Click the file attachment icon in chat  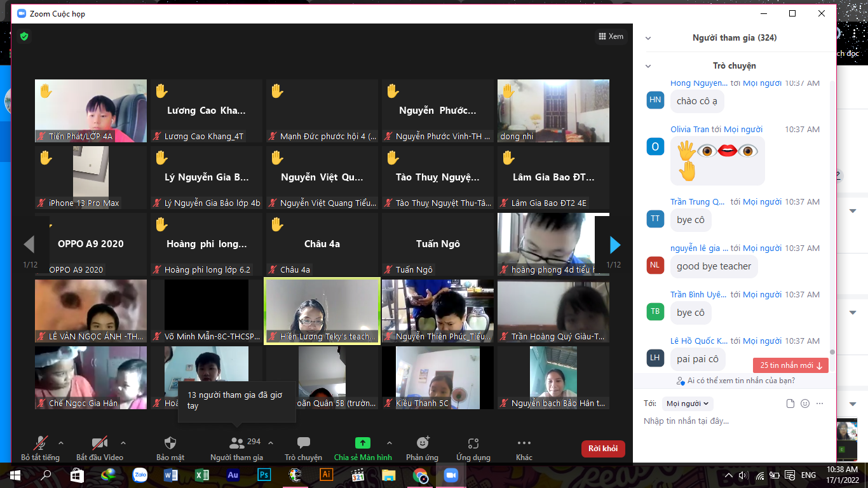point(790,403)
